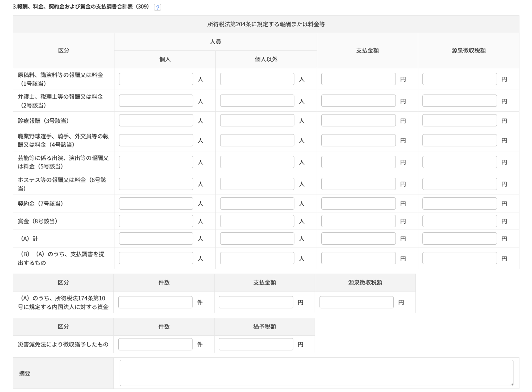Click 個人以外 field for 契約金 row
532x392 pixels.
(x=257, y=204)
